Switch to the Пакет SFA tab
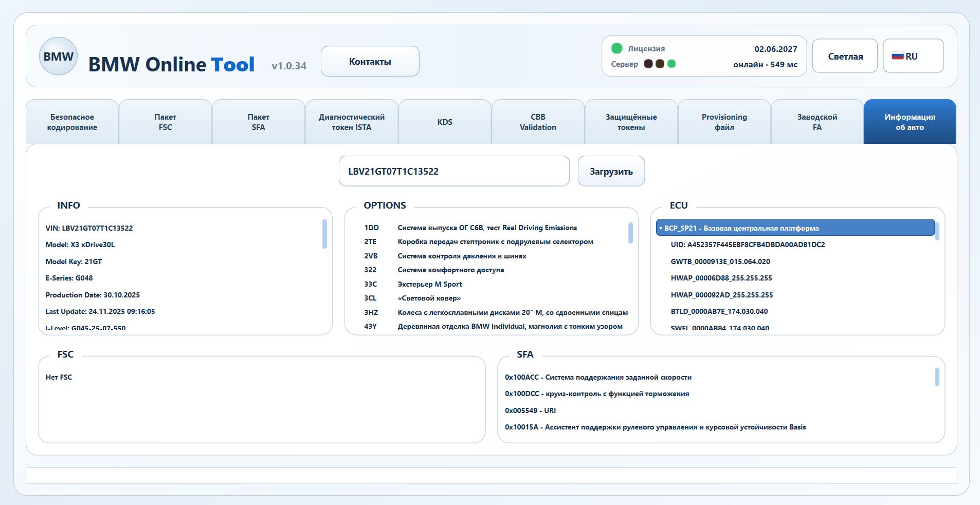Image resolution: width=980 pixels, height=505 pixels. pos(258,122)
